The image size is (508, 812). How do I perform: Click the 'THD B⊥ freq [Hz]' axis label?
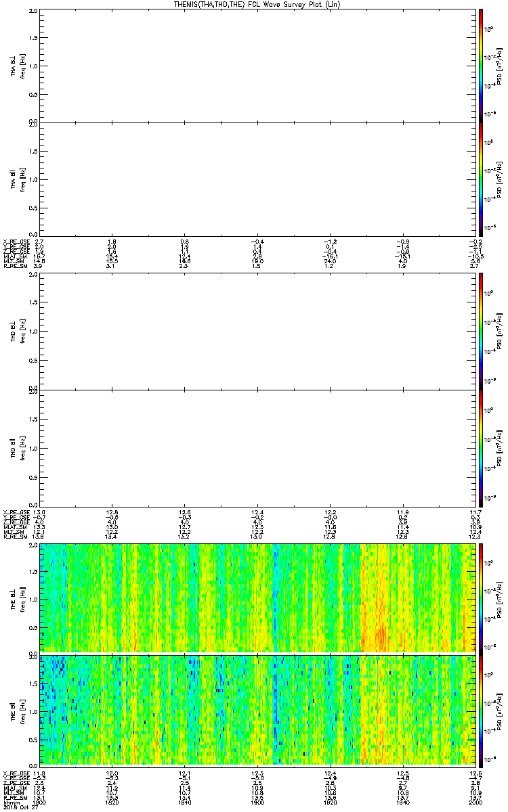(x=18, y=331)
